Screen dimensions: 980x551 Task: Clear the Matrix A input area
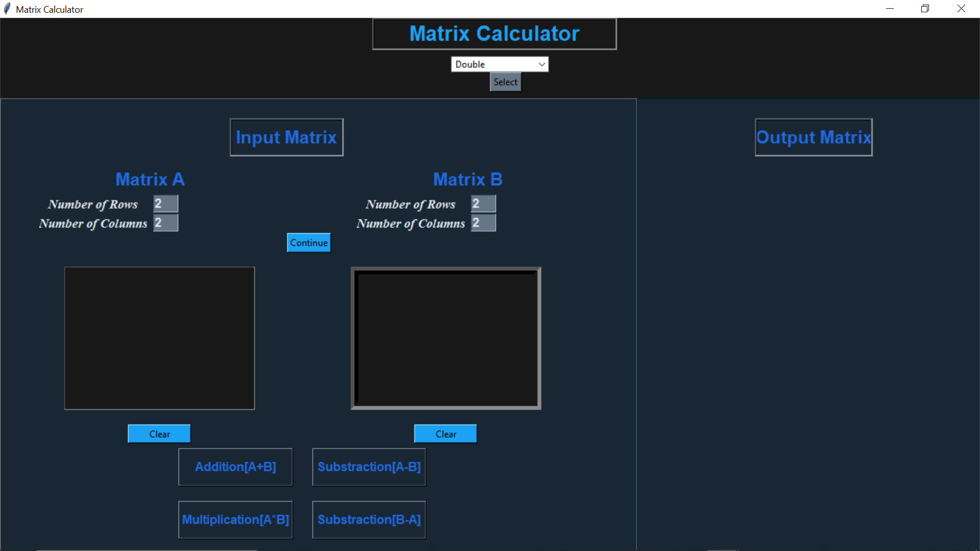coord(159,433)
